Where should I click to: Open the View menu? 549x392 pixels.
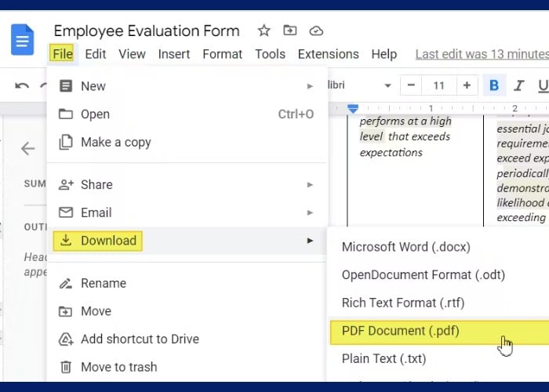coord(132,54)
